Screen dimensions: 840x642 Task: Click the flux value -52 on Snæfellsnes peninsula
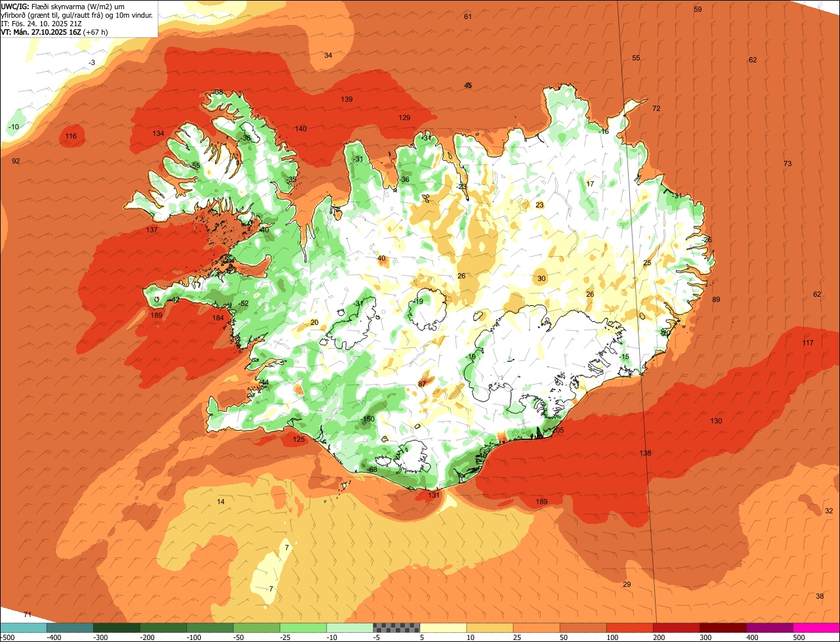click(243, 303)
